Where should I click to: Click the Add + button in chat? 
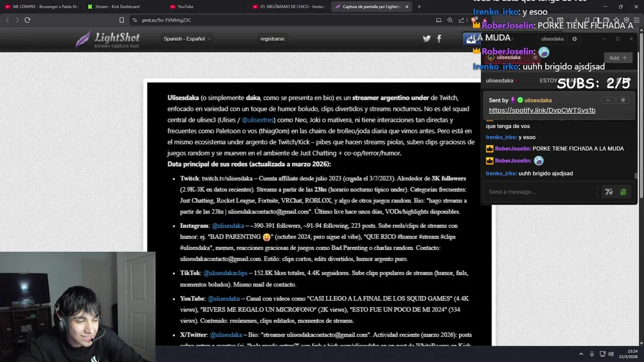point(618,58)
